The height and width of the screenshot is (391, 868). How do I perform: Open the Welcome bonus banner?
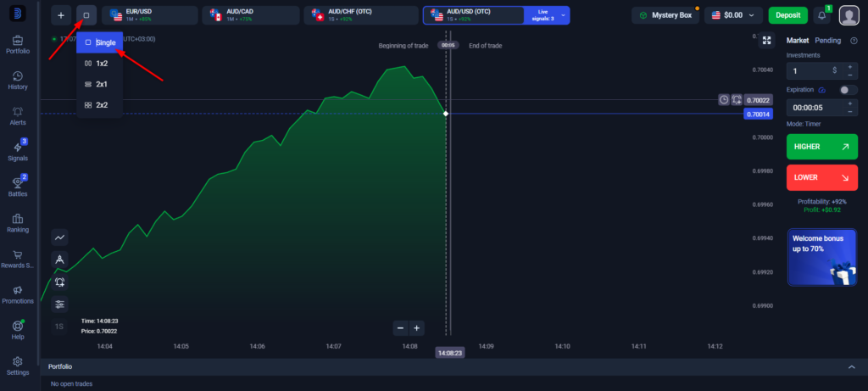pyautogui.click(x=822, y=257)
